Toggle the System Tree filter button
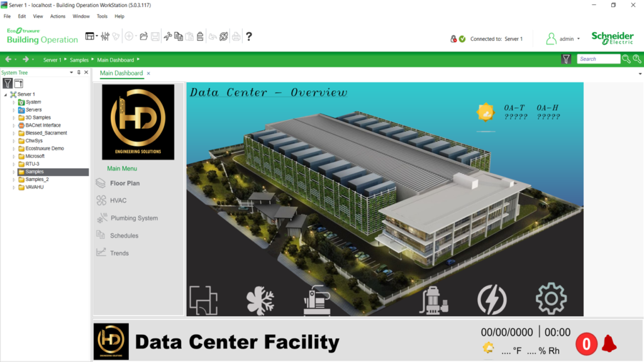Screen dimensions: 644x362 coord(8,83)
